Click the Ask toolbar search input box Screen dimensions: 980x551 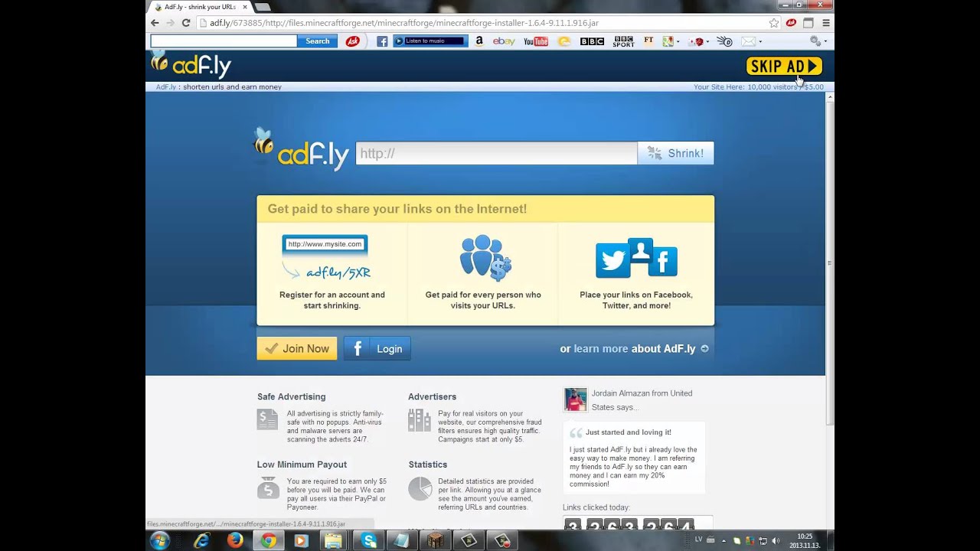pyautogui.click(x=224, y=41)
